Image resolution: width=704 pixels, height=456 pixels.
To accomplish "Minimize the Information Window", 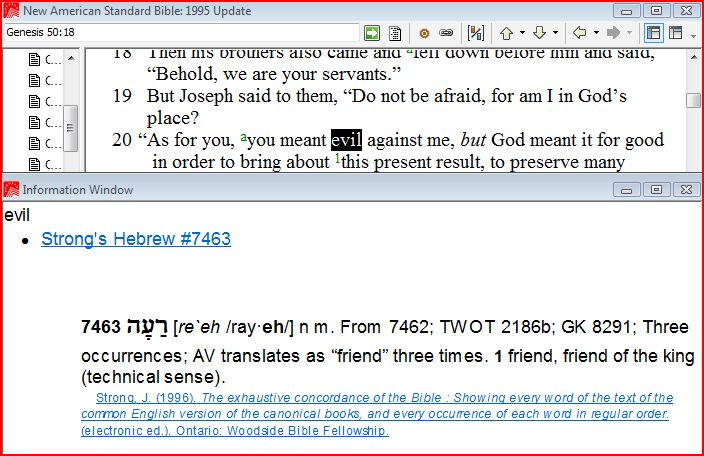I will (627, 189).
